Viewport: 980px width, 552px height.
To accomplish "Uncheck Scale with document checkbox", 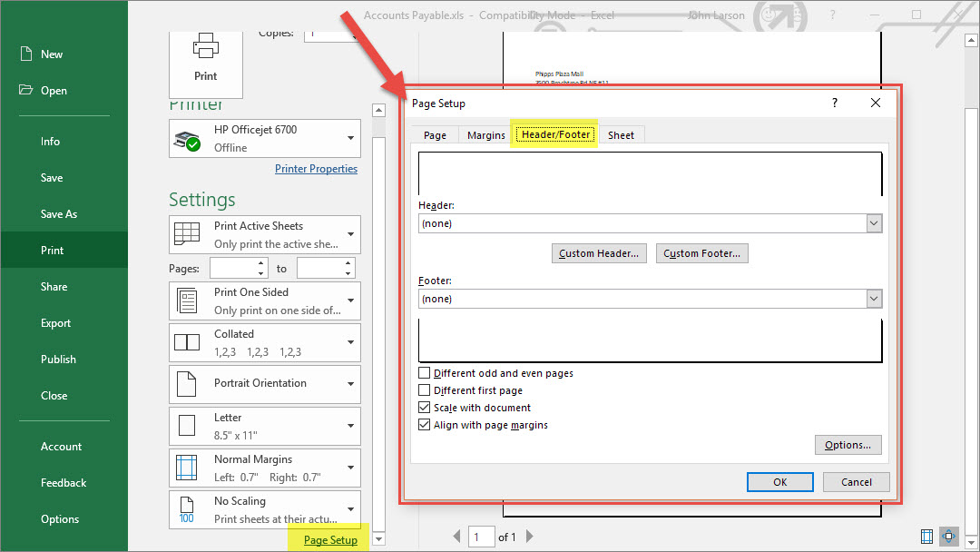I will [x=425, y=408].
